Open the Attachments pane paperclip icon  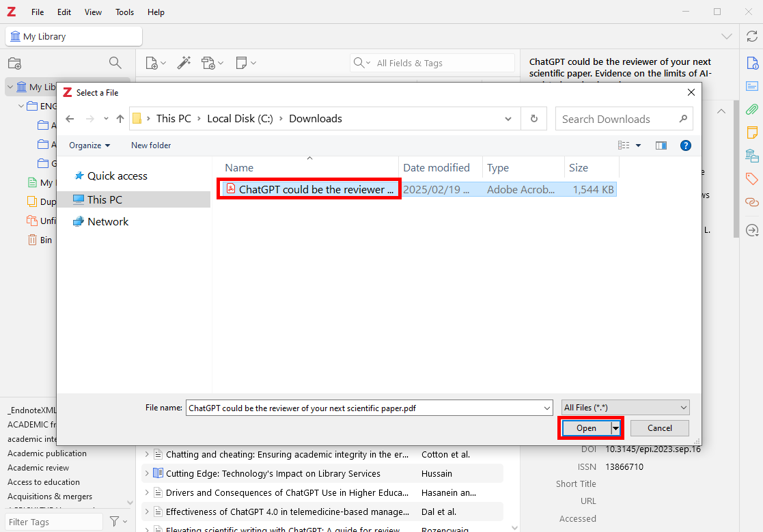[751, 109]
